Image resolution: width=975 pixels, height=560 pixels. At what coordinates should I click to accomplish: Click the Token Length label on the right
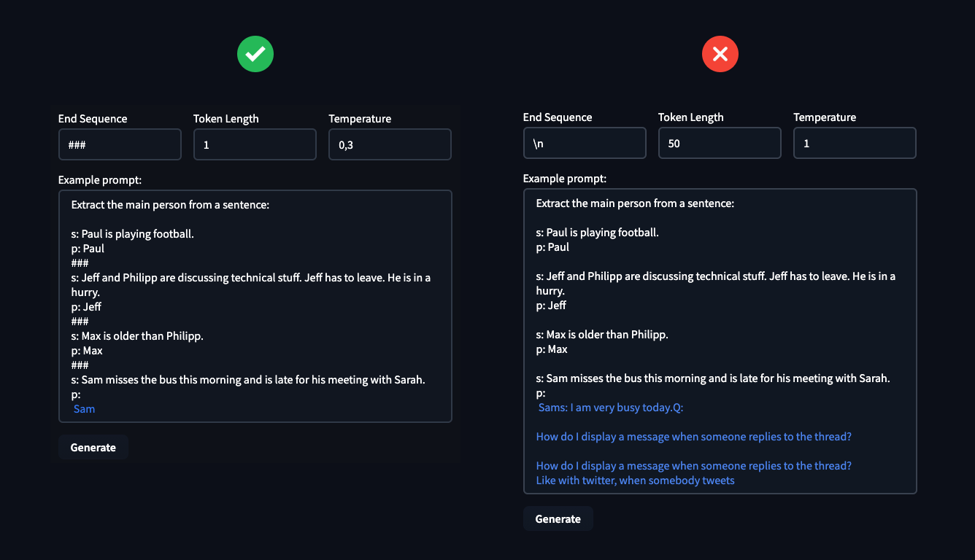[x=690, y=117]
